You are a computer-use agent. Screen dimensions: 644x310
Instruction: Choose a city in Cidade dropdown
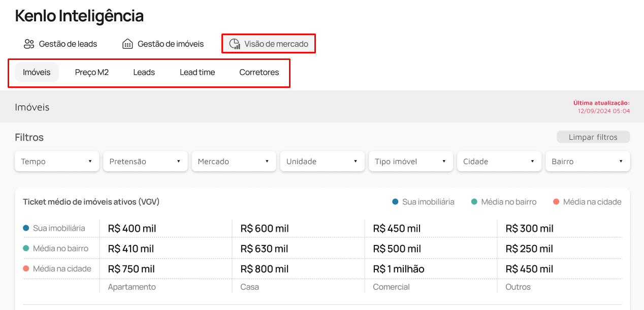click(499, 161)
